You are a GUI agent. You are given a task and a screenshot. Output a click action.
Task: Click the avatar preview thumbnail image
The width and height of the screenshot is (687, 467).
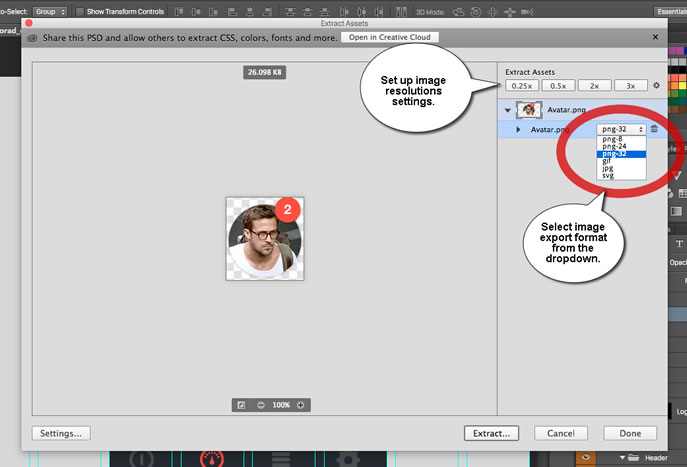point(264,238)
